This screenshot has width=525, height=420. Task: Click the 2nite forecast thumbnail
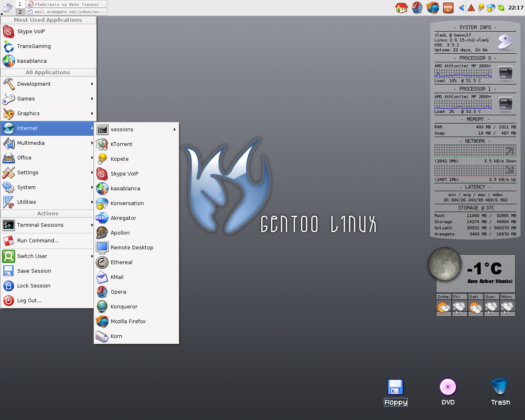click(443, 308)
